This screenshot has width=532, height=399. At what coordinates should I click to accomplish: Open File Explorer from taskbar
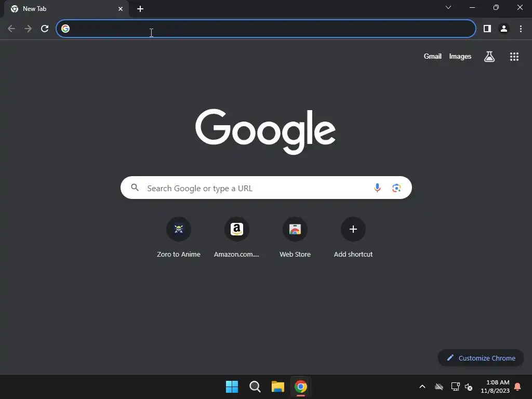point(277,387)
